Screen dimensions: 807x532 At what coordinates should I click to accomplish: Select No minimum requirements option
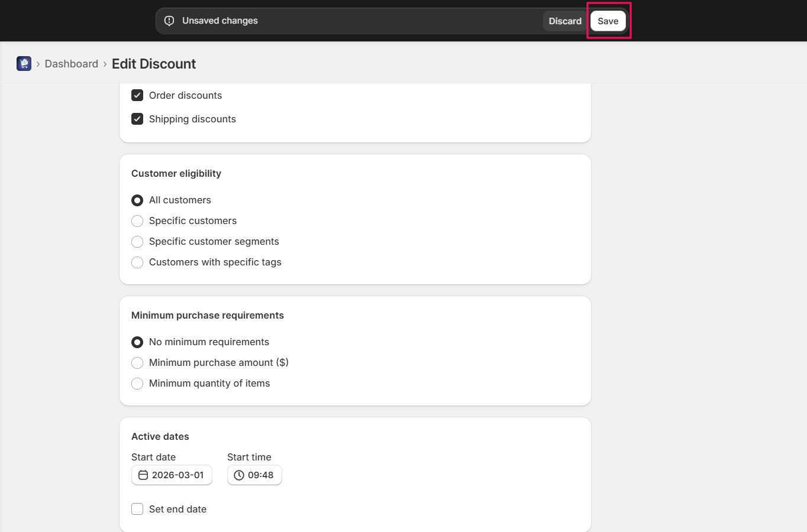pyautogui.click(x=137, y=342)
